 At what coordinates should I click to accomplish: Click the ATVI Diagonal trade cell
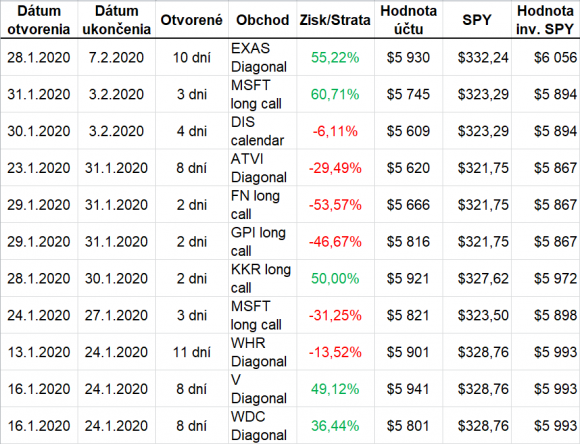(x=262, y=168)
